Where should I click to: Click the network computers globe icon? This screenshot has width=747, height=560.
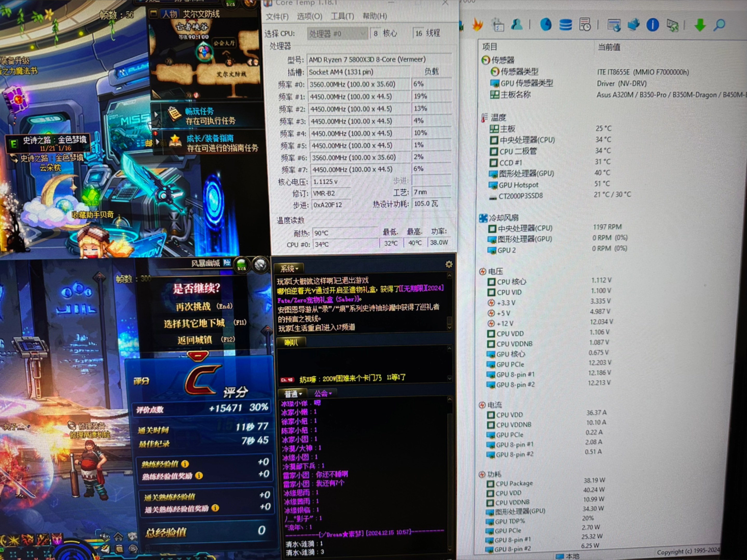[634, 25]
